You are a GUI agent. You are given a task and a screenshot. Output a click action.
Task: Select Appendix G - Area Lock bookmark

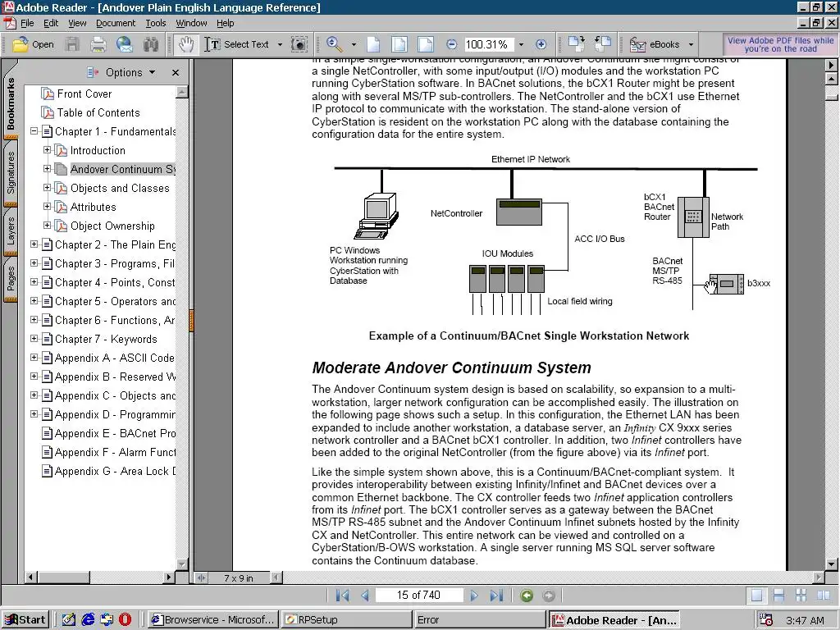pyautogui.click(x=115, y=471)
